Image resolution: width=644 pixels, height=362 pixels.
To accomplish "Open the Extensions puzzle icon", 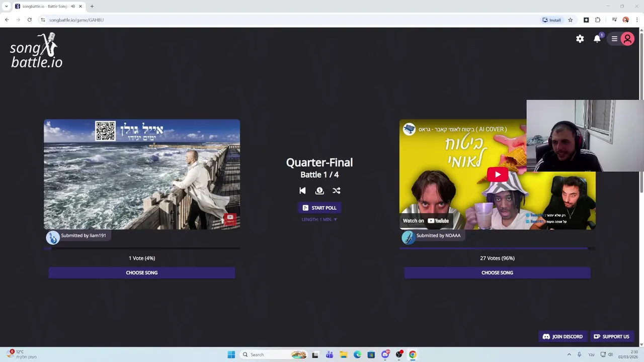I will [598, 20].
